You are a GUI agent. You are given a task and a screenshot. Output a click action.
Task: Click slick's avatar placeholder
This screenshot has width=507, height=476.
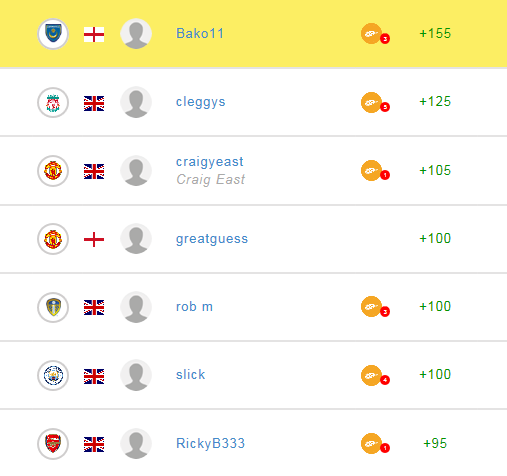(136, 375)
